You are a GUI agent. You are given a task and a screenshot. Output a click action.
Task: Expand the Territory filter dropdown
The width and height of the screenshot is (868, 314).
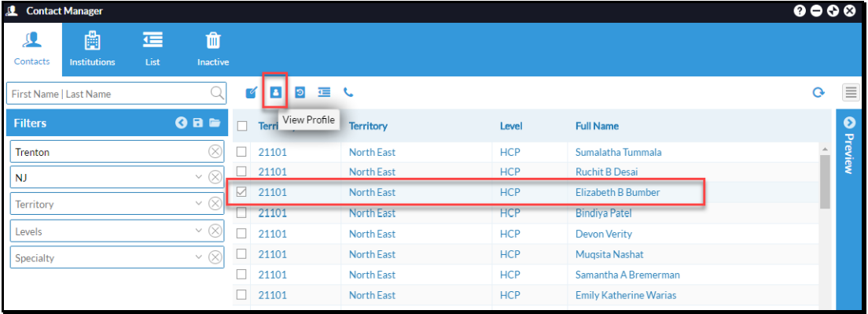[199, 204]
